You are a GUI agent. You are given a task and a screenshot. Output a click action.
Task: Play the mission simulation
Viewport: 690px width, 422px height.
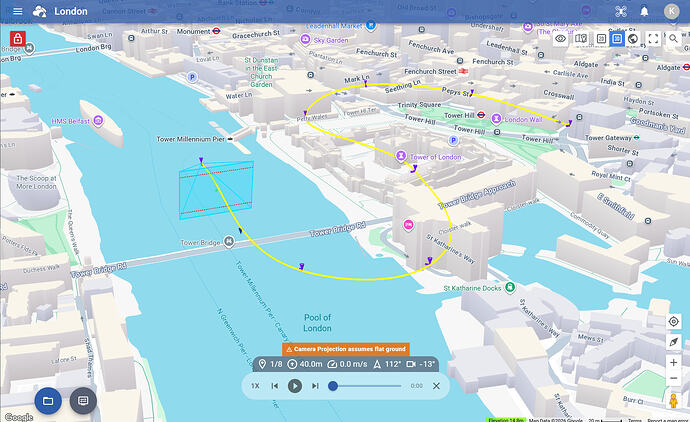tap(295, 386)
